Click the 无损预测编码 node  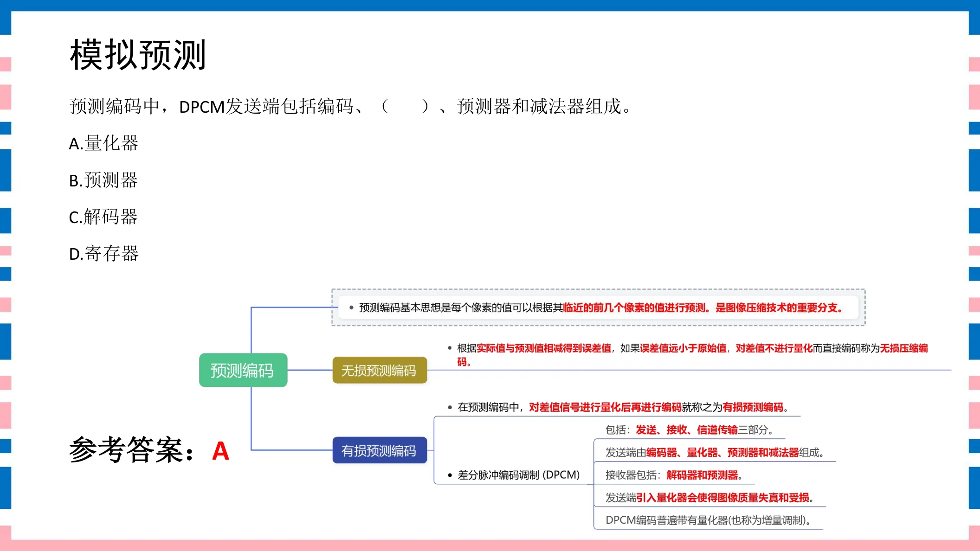pyautogui.click(x=380, y=370)
